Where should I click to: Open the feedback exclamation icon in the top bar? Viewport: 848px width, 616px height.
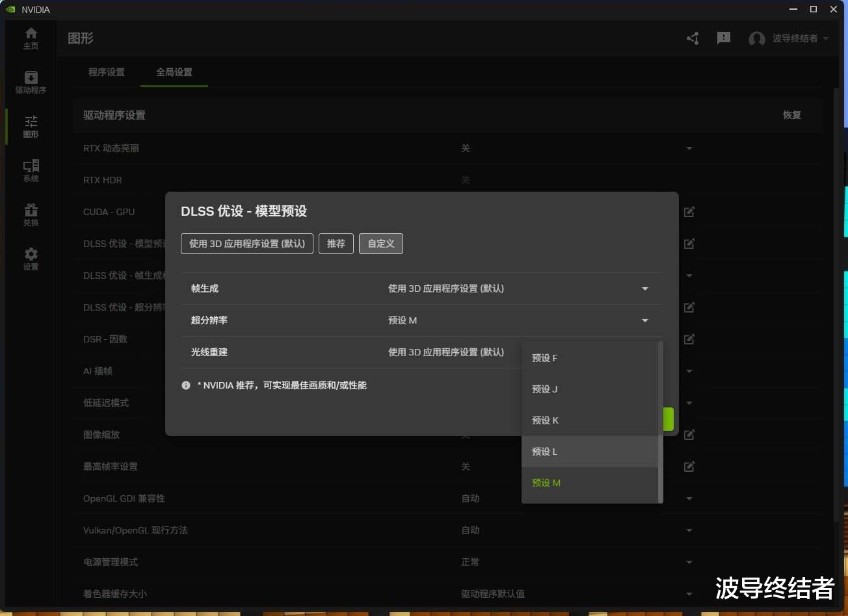[x=724, y=38]
